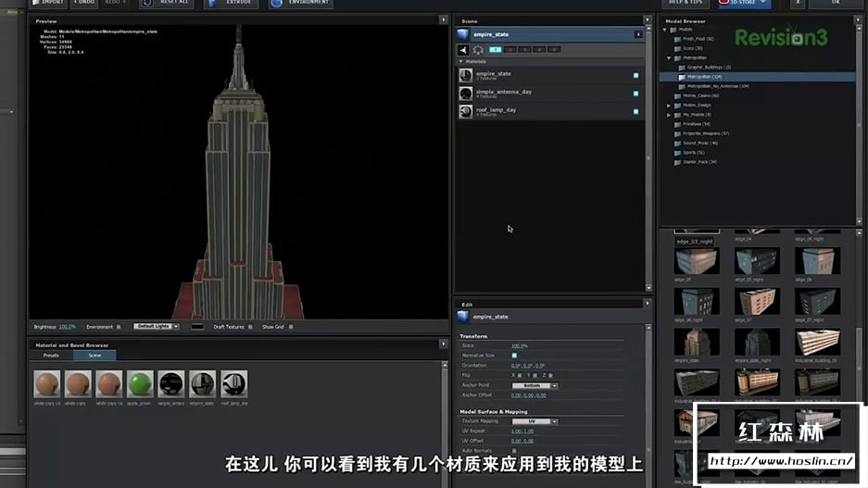Remove empire_state using its X button
This screenshot has height=488, width=868.
coord(638,34)
